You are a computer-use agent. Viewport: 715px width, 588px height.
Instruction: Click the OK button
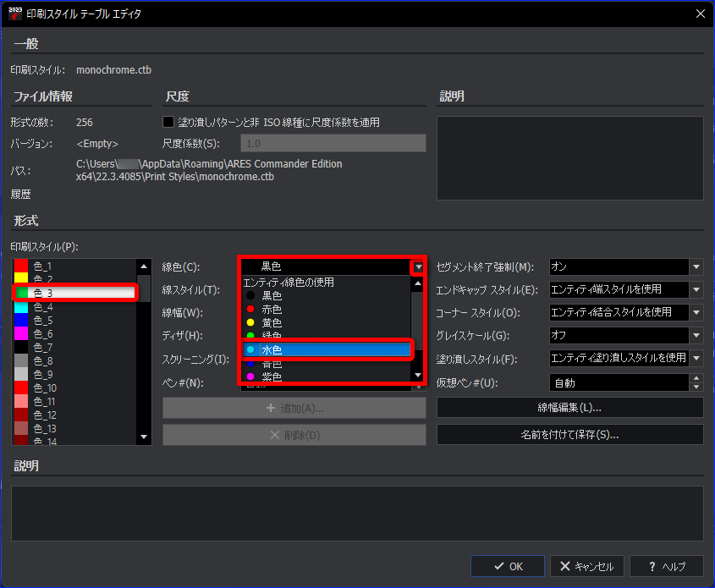coord(508,566)
